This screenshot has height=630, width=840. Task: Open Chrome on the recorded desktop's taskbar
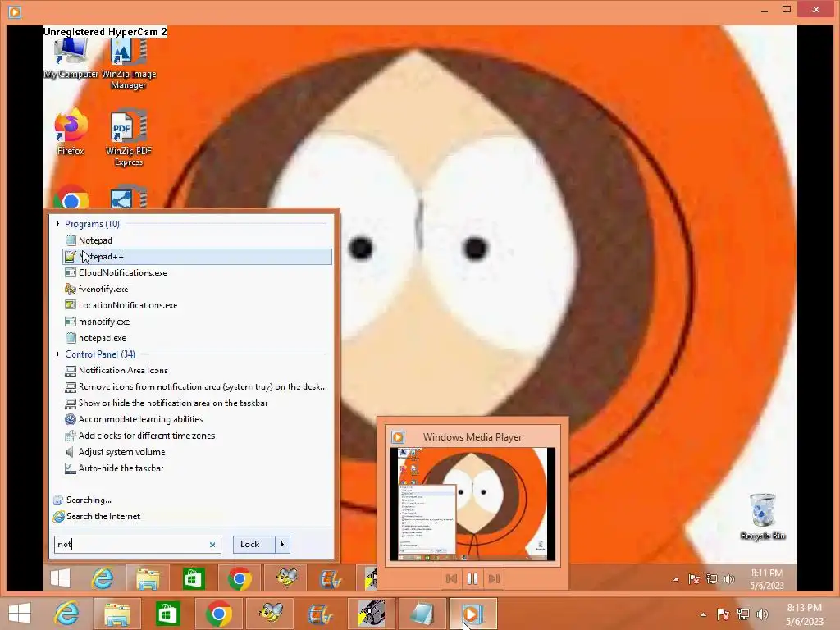click(240, 578)
